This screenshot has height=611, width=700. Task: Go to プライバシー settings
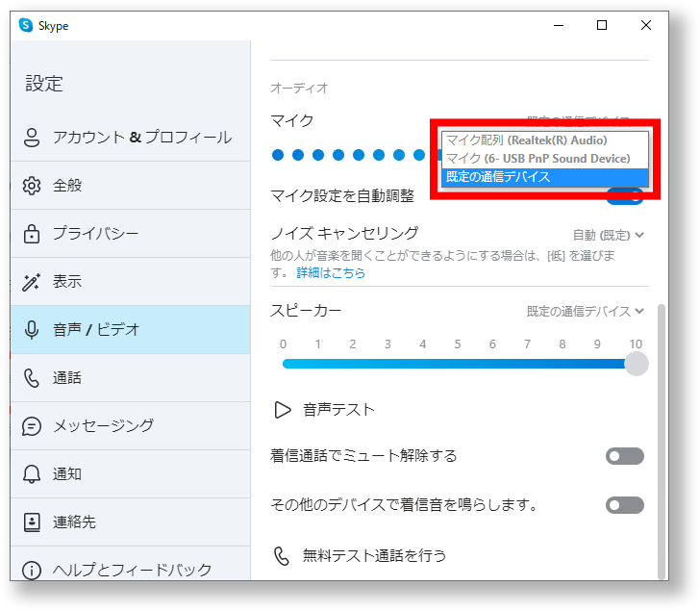point(131,234)
